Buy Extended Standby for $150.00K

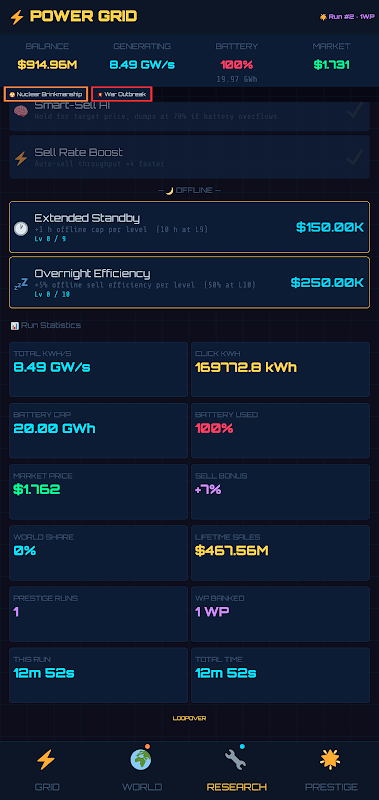330,228
